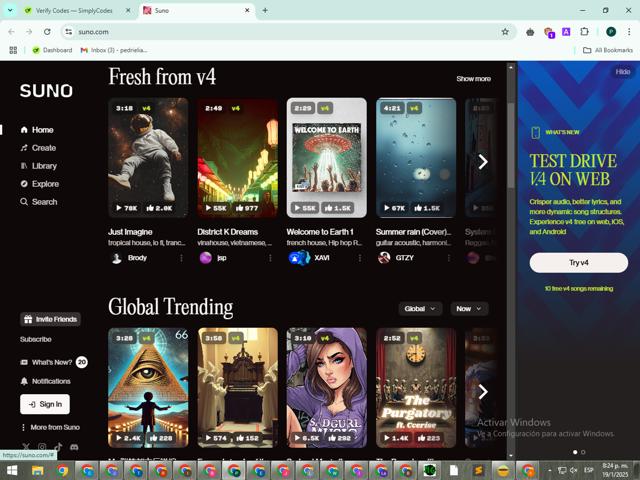Open options menu for Summer rain
The height and width of the screenshot is (480, 640).
449,258
